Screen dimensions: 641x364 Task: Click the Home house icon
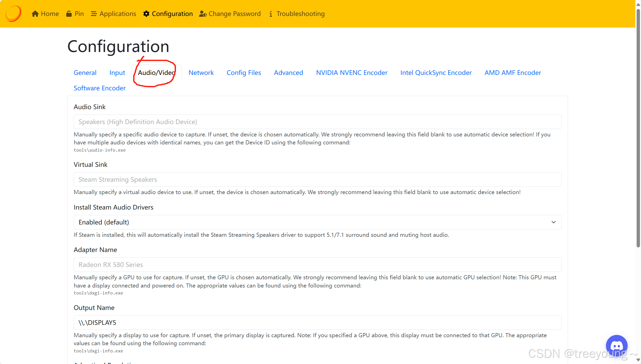click(x=35, y=14)
